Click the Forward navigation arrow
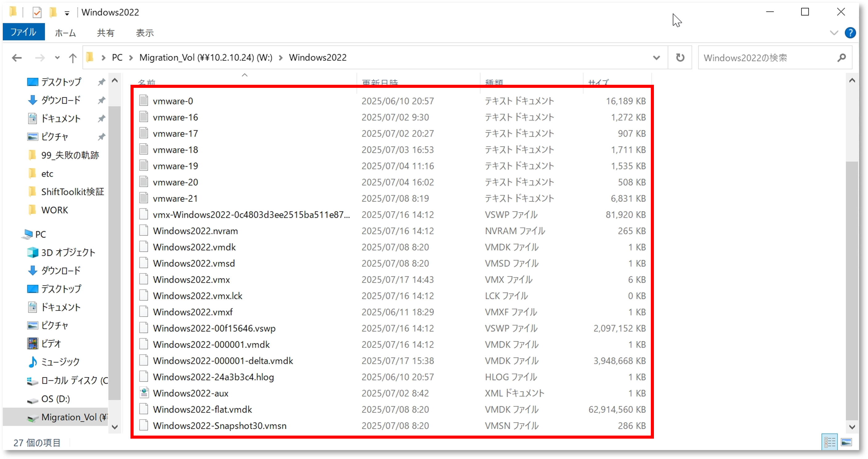Image resolution: width=868 pixels, height=459 pixels. tap(40, 58)
